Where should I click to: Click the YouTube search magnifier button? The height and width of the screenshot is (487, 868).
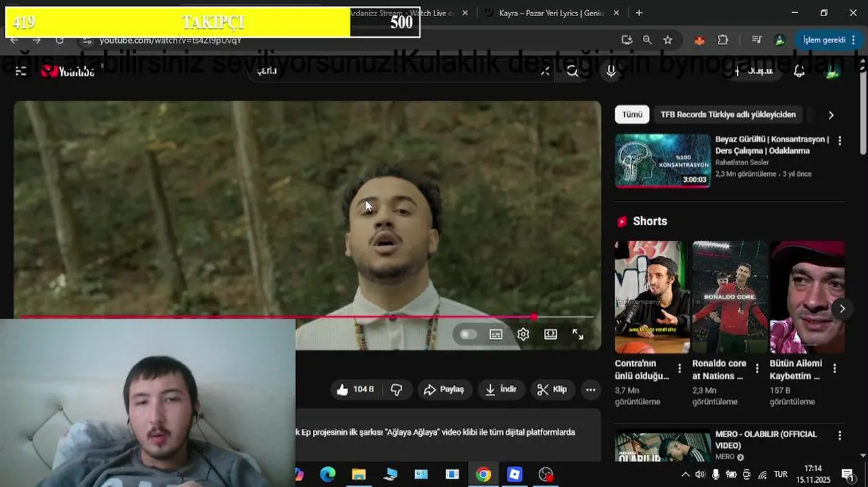pyautogui.click(x=573, y=71)
